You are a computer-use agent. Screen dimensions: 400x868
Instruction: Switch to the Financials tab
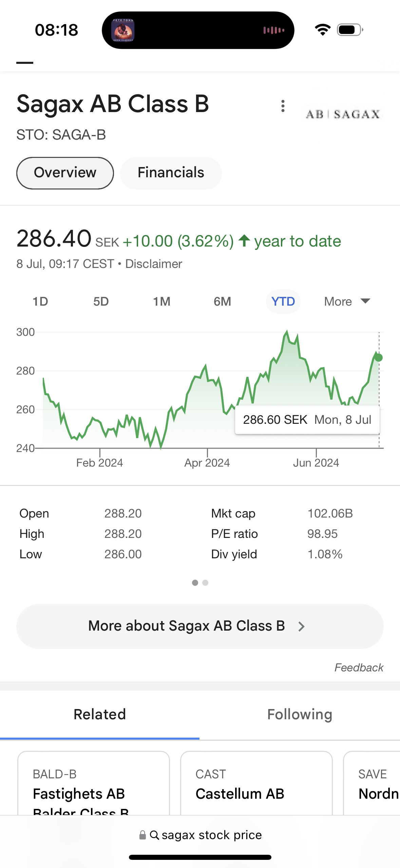pos(171,173)
